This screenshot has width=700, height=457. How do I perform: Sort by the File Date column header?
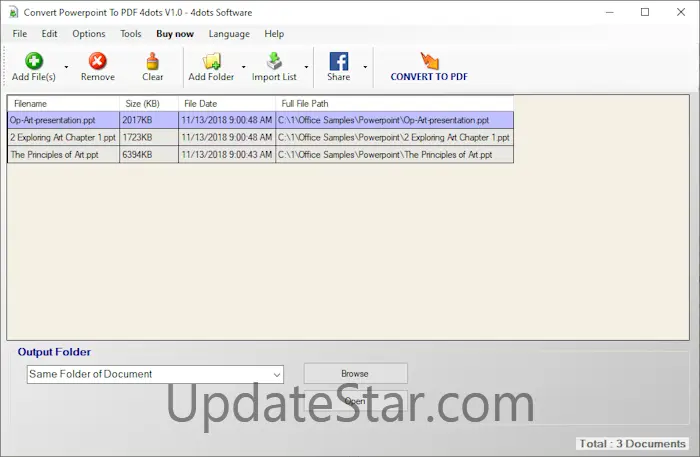point(227,104)
